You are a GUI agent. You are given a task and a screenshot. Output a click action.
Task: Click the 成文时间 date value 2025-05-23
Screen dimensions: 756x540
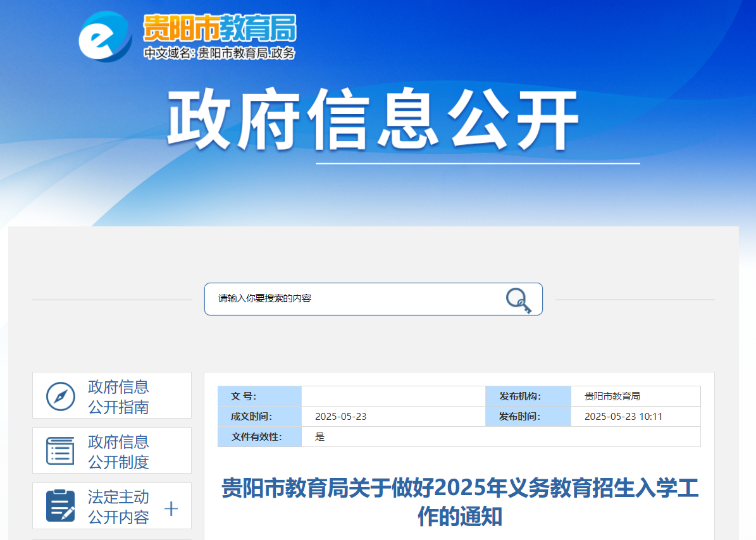(x=340, y=417)
